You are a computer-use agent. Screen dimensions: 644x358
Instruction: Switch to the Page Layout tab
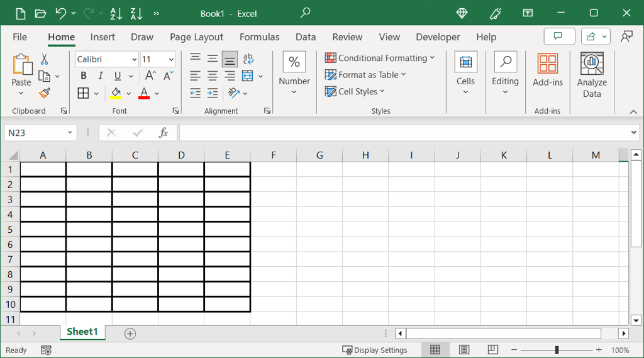pyautogui.click(x=196, y=37)
